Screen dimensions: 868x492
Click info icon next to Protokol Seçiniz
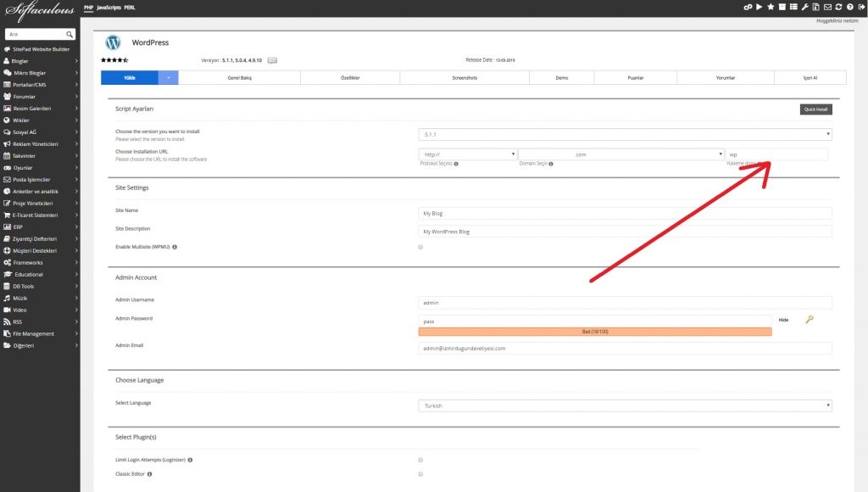click(x=456, y=164)
